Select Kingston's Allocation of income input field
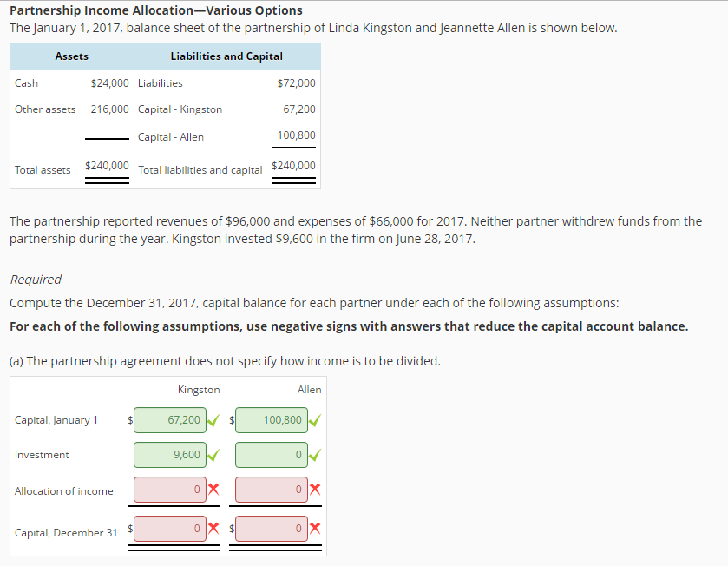The image size is (728, 566). pyautogui.click(x=169, y=489)
